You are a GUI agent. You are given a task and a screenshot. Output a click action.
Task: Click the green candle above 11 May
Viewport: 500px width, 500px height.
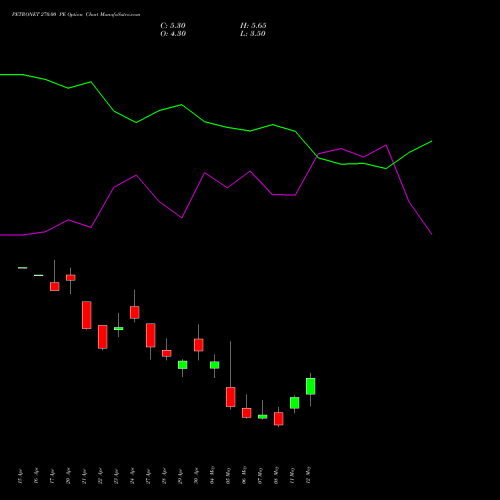295,403
